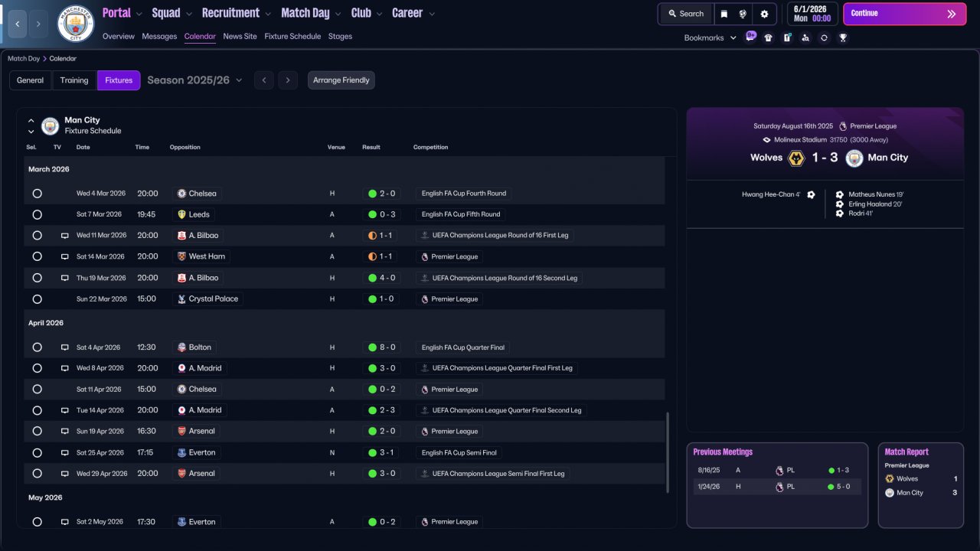
Task: Click the Premier League icon beside Saturday August 16th
Action: (x=843, y=126)
